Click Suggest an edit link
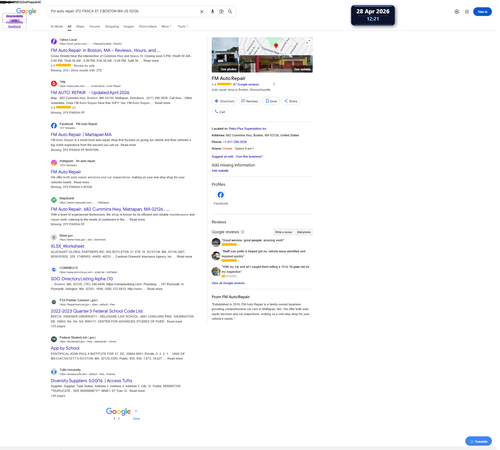500x450 pixels. point(222,157)
